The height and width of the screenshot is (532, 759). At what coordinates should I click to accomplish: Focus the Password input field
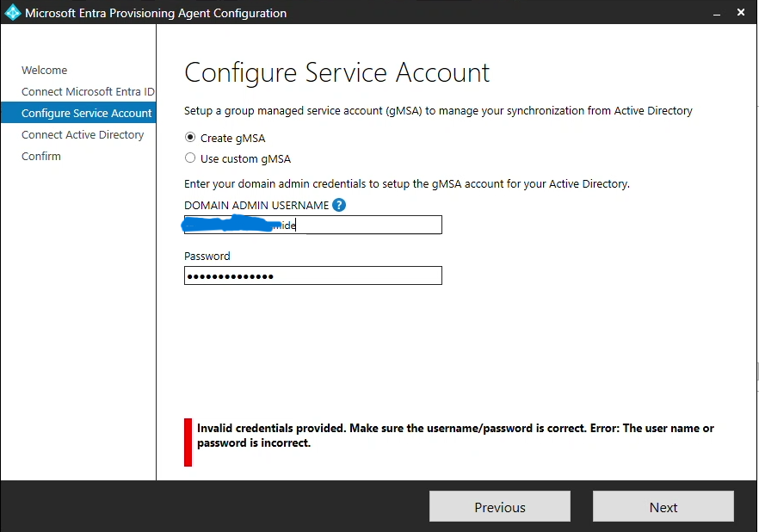[312, 275]
